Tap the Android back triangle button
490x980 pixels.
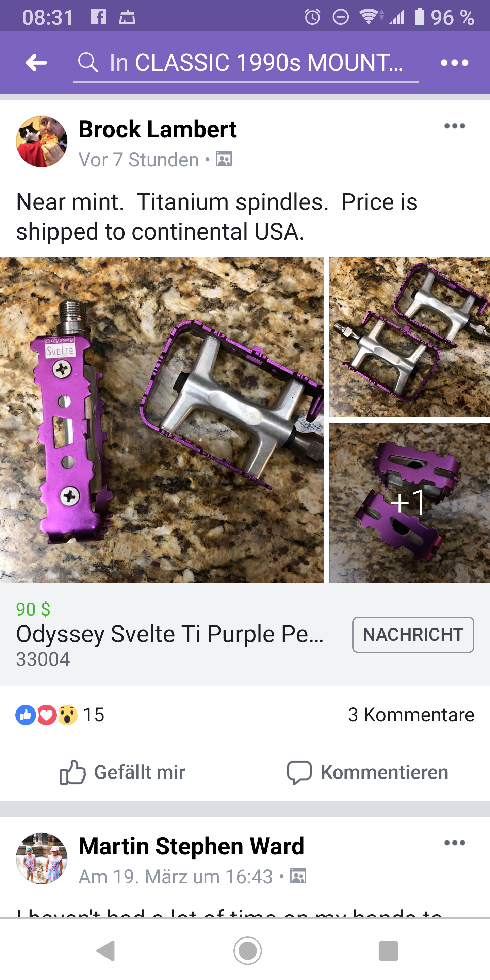click(x=106, y=951)
